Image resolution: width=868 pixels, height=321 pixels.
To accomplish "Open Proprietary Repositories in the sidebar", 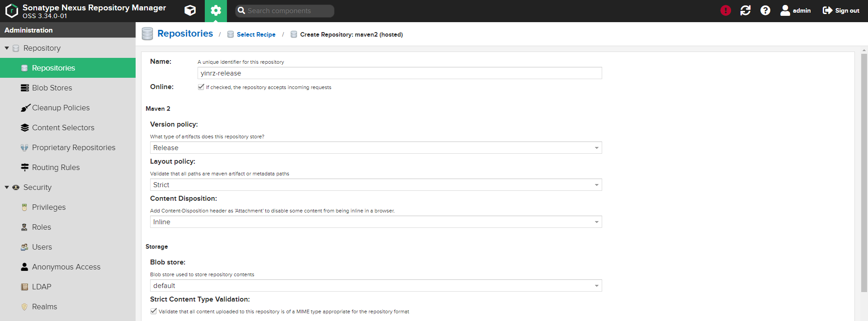I will [x=68, y=147].
